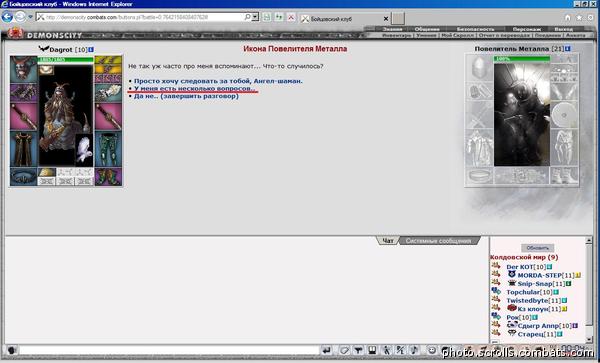Screen dimensions: 600x363
Task: Click Повелитель Металла's green health bar
Action: [x=522, y=59]
